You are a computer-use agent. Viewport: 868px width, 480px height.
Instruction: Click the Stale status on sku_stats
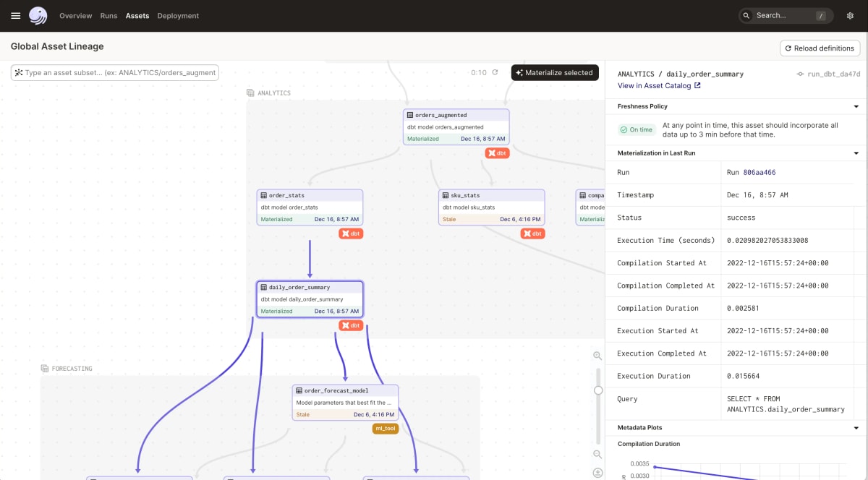449,219
